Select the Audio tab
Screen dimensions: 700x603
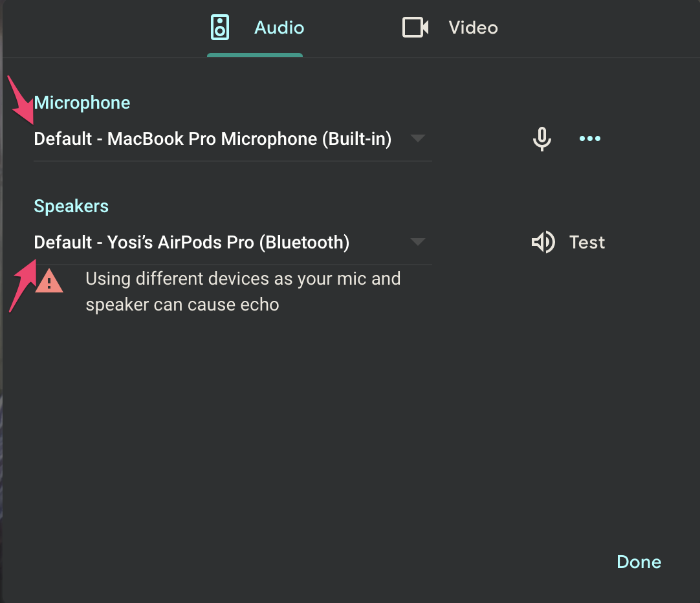278,27
